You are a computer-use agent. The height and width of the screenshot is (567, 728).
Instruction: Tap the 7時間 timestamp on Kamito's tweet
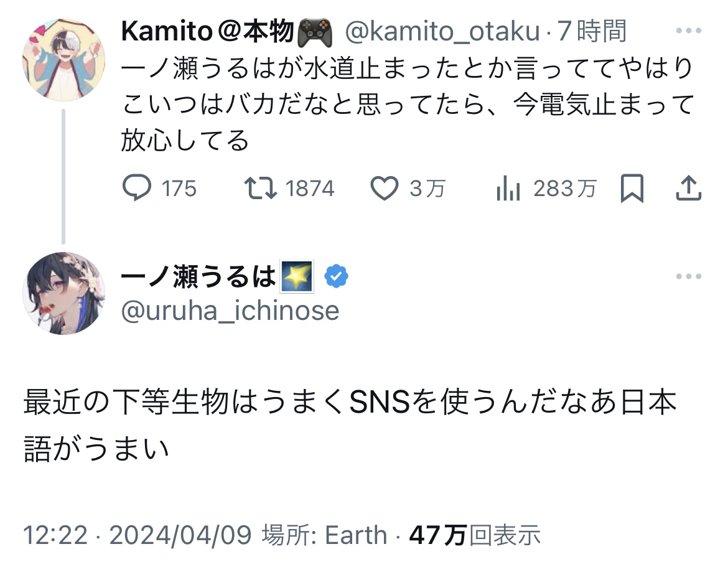[x=591, y=31]
